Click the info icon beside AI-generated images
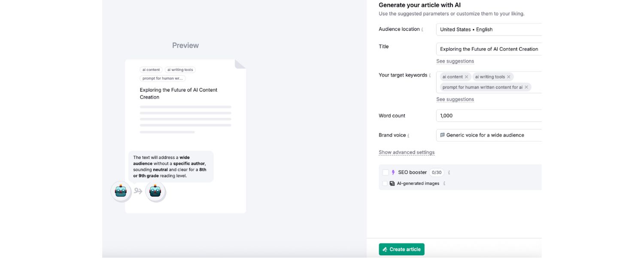This screenshot has height=258, width=644. (x=444, y=183)
